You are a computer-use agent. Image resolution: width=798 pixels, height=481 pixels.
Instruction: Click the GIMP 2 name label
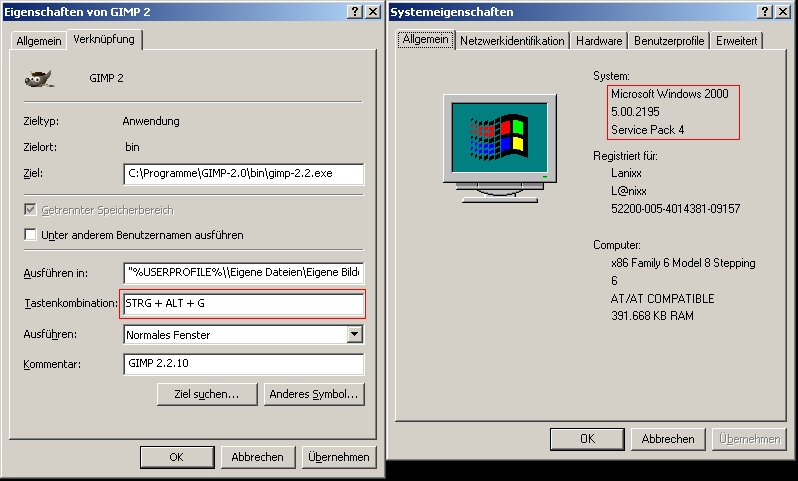(x=106, y=78)
